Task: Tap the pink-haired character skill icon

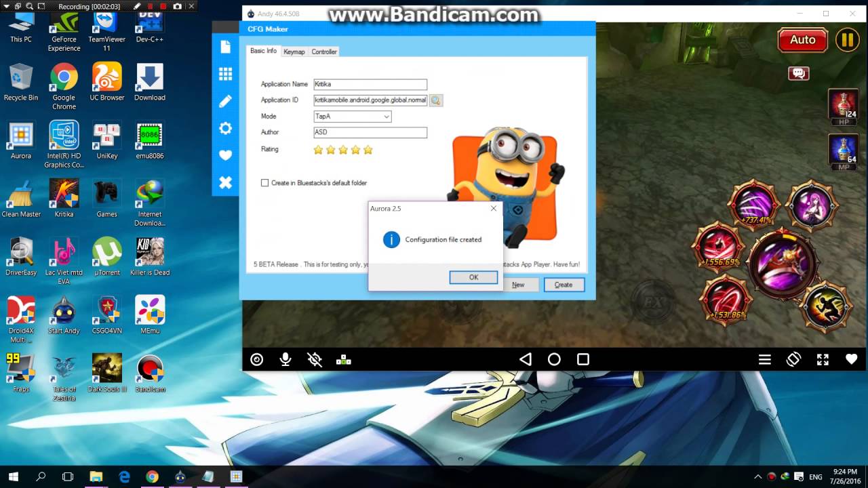Action: pos(811,205)
